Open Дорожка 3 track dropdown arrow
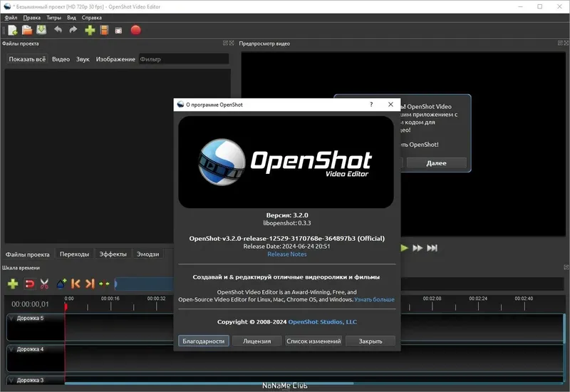Viewport: 570px width, 392px height. 11,380
